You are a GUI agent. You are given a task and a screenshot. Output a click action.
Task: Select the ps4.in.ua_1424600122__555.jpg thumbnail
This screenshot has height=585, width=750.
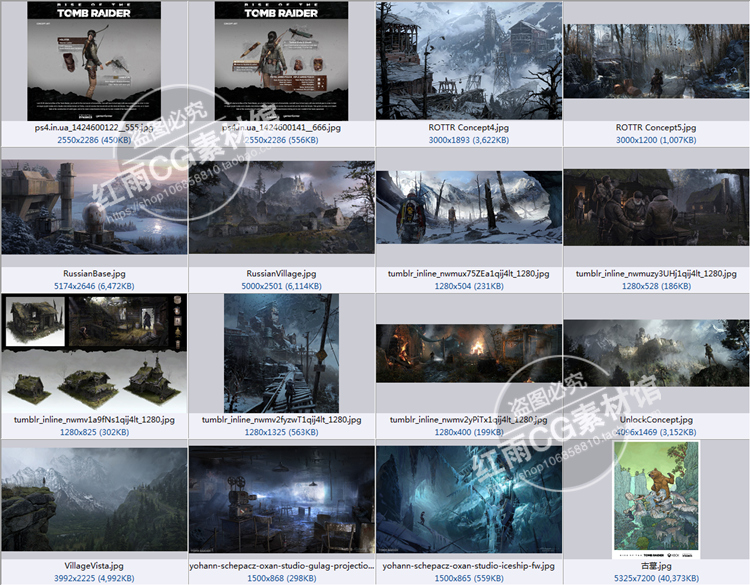tap(94, 61)
